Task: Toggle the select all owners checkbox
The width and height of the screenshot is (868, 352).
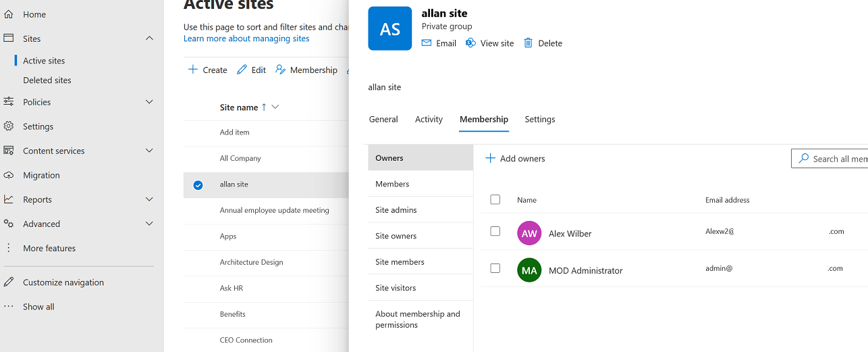Action: (x=495, y=199)
